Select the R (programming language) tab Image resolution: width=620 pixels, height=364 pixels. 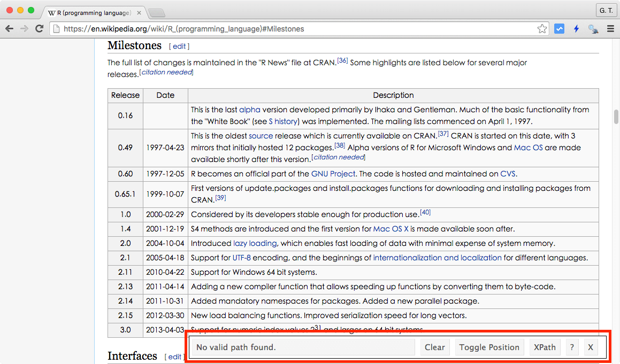pos(88,12)
